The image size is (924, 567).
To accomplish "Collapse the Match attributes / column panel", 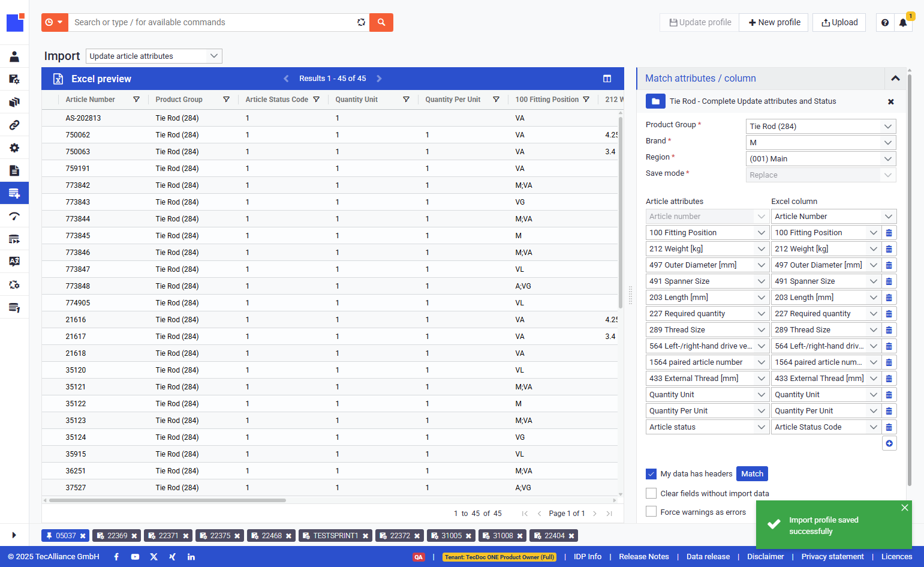I will 895,79.
